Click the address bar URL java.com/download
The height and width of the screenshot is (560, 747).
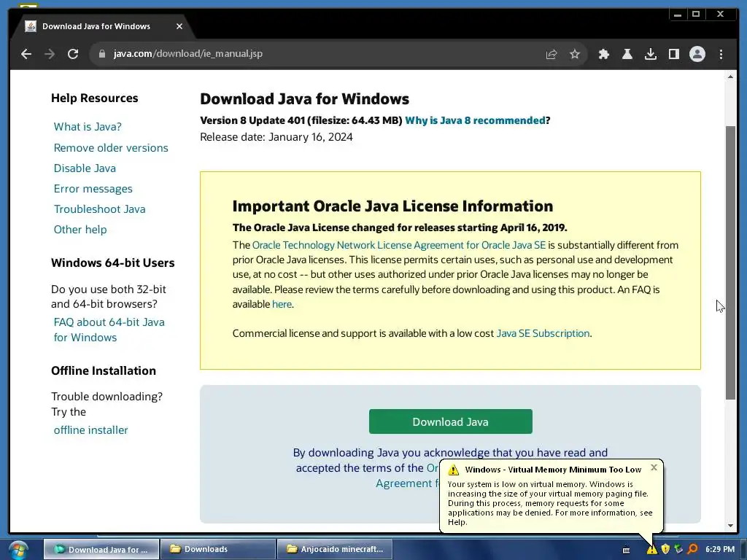pos(187,54)
